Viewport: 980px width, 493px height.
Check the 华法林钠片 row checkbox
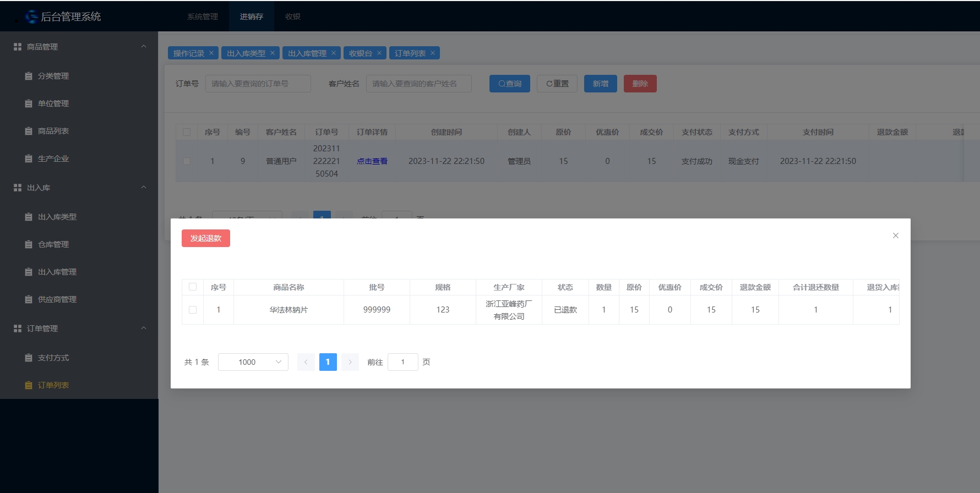click(x=193, y=310)
